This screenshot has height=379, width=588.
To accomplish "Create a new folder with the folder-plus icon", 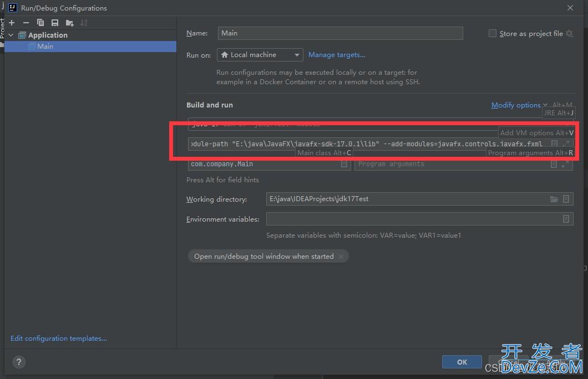I will [69, 23].
